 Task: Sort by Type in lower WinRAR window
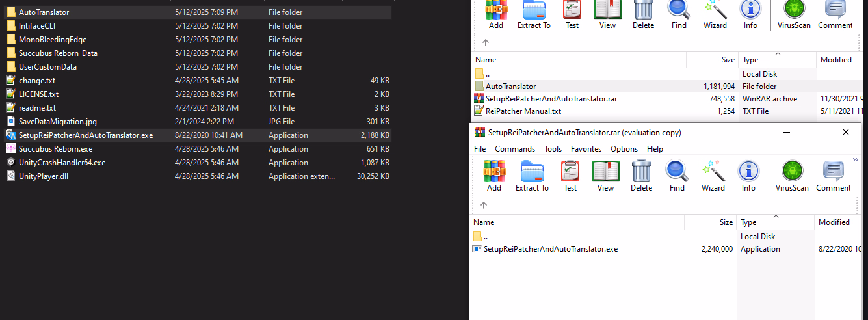(775, 222)
